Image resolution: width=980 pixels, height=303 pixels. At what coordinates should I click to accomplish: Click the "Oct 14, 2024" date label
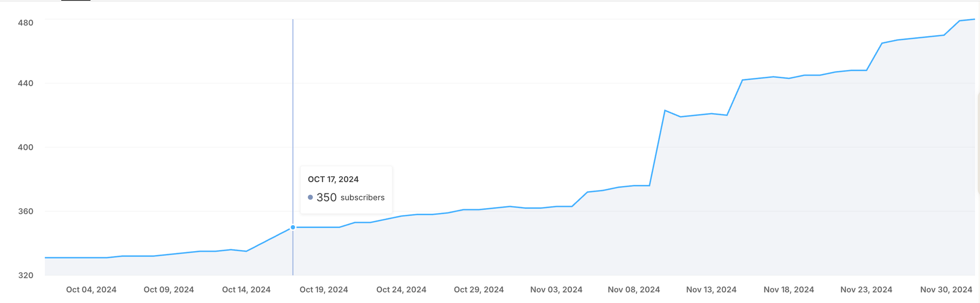tap(246, 289)
